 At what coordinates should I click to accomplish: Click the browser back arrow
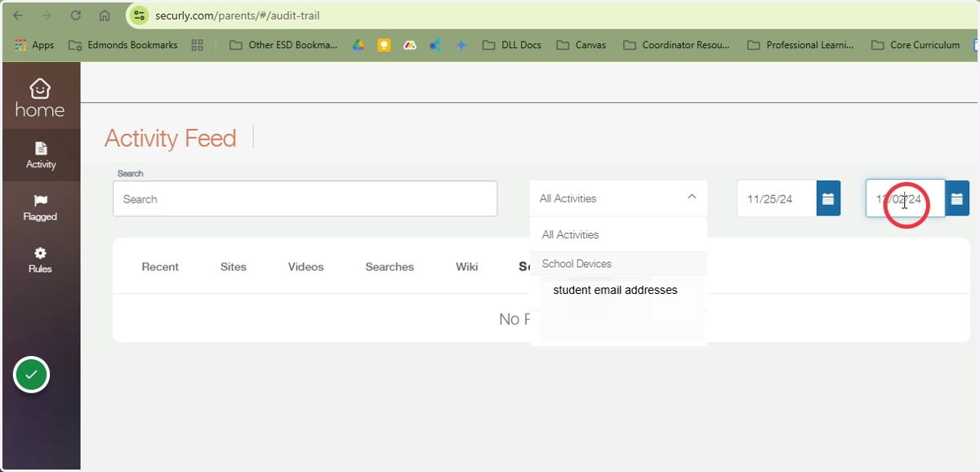tap(18, 16)
